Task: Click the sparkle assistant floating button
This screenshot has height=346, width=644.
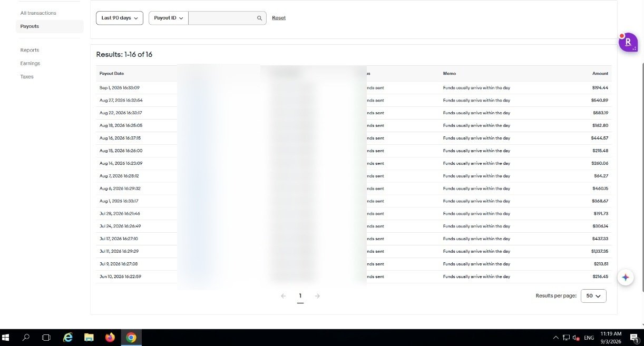Action: (626, 278)
